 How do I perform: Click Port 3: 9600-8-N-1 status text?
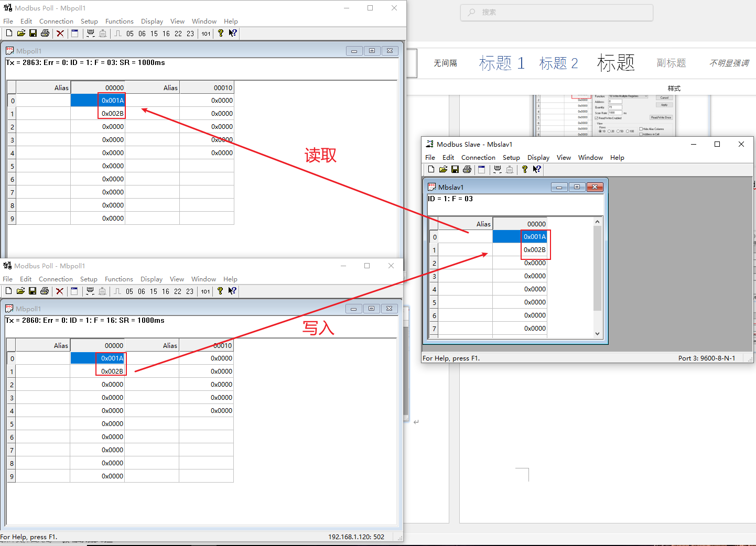pyautogui.click(x=707, y=358)
